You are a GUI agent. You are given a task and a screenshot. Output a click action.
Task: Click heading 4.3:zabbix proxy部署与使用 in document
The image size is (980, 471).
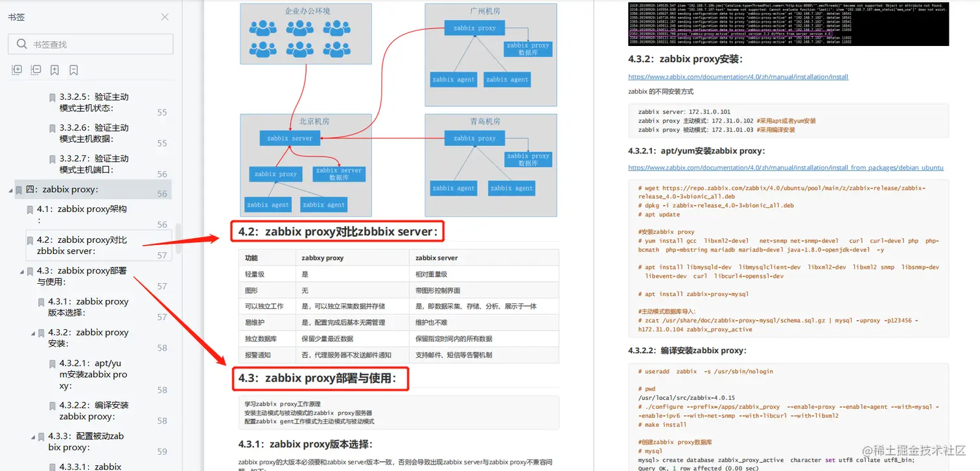coord(317,378)
